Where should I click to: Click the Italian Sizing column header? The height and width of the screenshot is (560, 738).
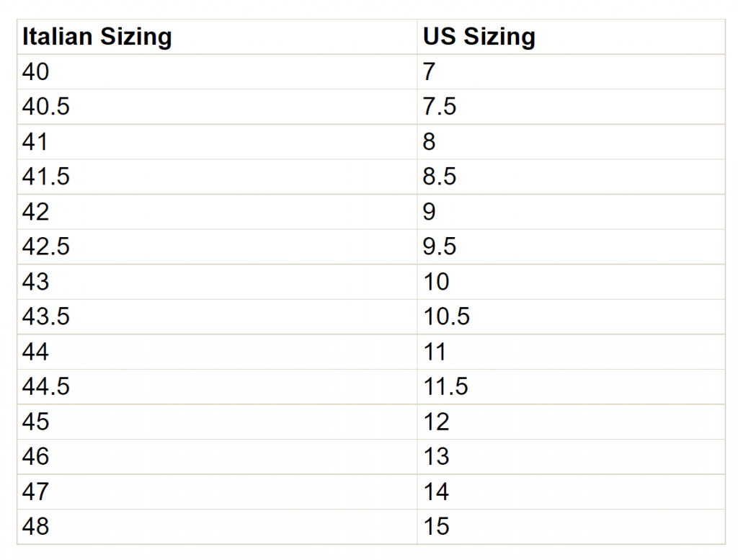(217, 37)
